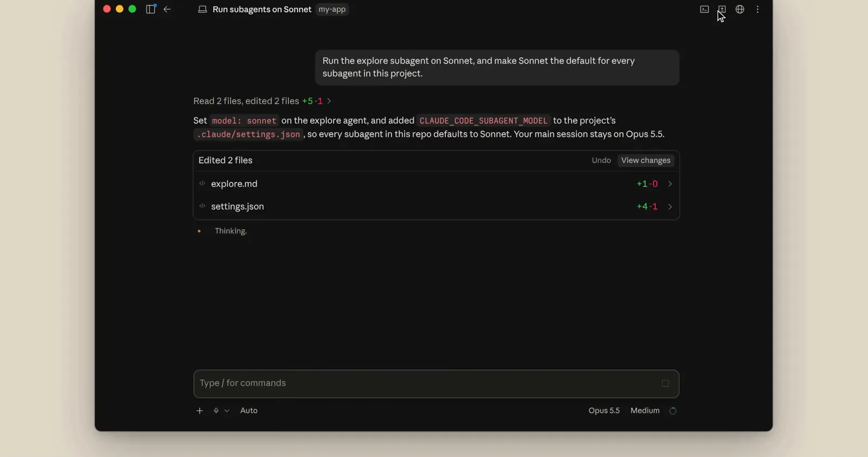Image resolution: width=868 pixels, height=457 pixels.
Task: Open the globe preview icon
Action: point(740,9)
